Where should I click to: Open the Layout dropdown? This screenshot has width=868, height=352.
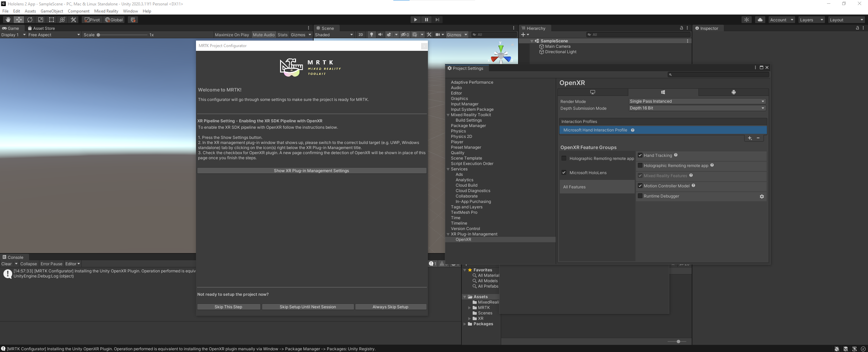pyautogui.click(x=846, y=20)
